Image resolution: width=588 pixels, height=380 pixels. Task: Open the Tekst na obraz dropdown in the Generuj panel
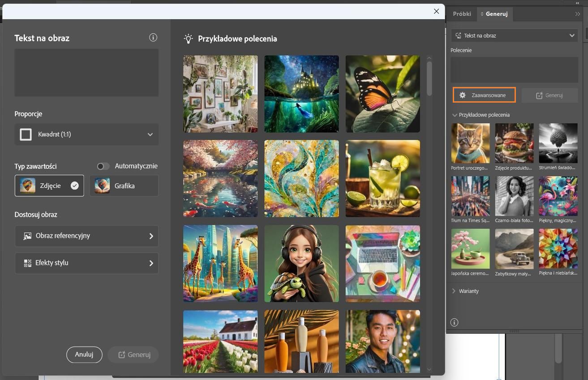[x=514, y=35]
